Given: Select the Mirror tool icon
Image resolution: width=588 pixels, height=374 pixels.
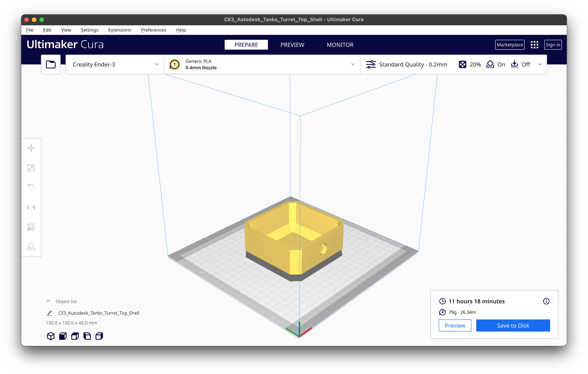Looking at the screenshot, I should [31, 207].
